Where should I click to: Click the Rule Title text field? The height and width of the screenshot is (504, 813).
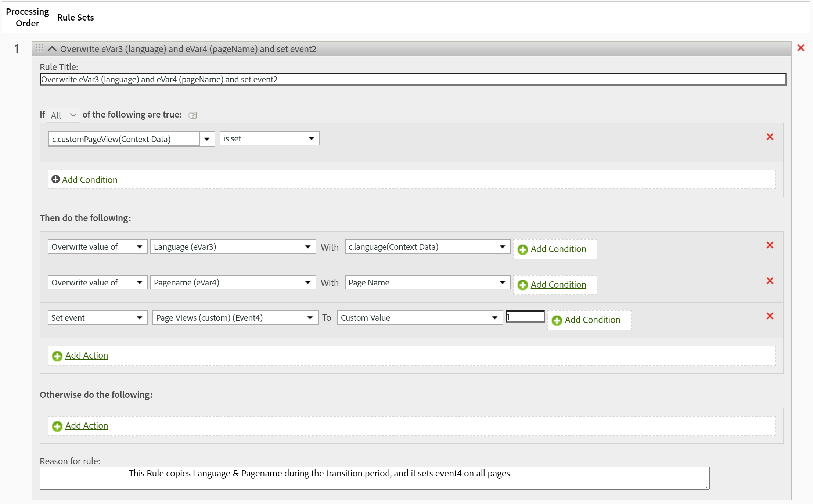click(x=413, y=79)
